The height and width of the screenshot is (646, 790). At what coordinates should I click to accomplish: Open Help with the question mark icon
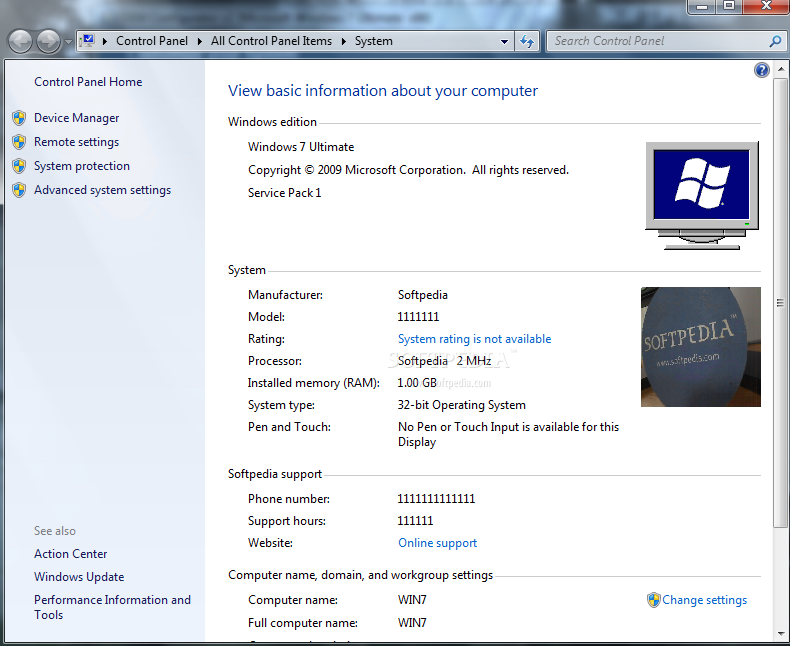coord(761,70)
